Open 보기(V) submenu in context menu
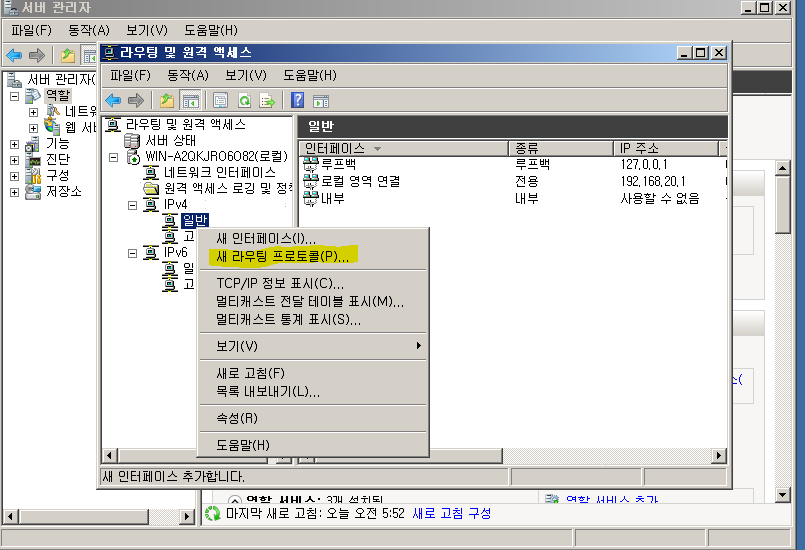 313,346
